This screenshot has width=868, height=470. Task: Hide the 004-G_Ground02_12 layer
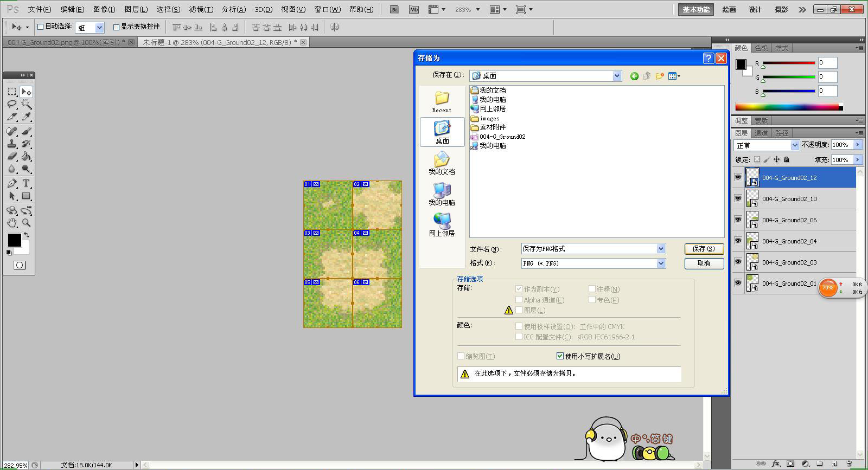[738, 177]
